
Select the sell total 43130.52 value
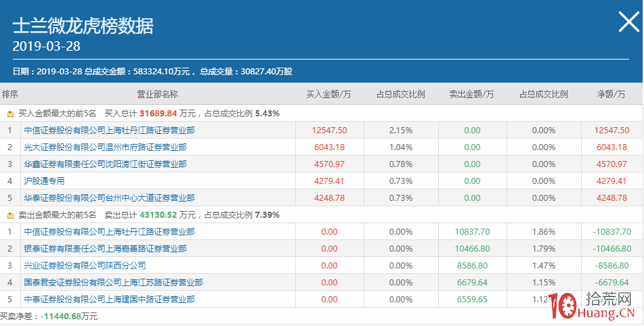(x=158, y=215)
